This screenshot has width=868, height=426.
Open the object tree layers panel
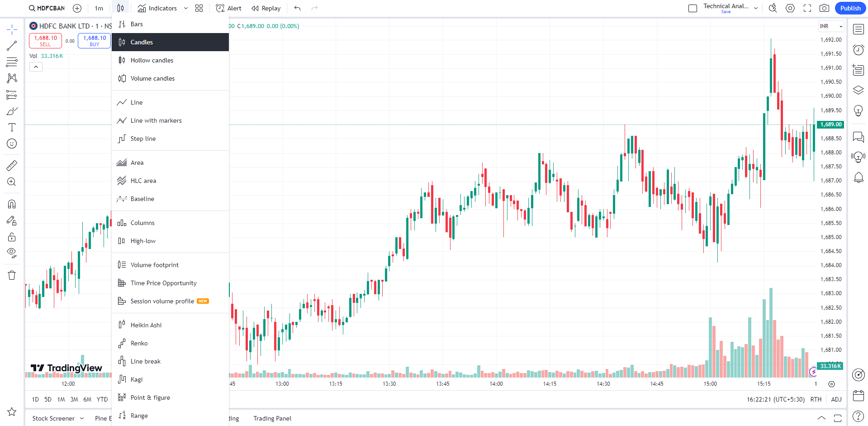point(858,90)
